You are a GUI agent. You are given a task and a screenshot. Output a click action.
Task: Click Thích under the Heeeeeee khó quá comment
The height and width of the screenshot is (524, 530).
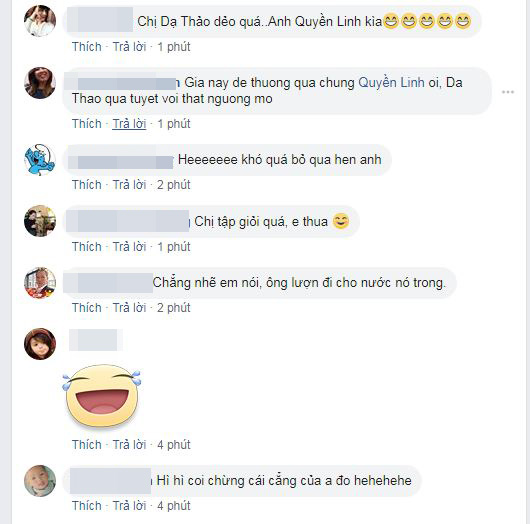87,185
